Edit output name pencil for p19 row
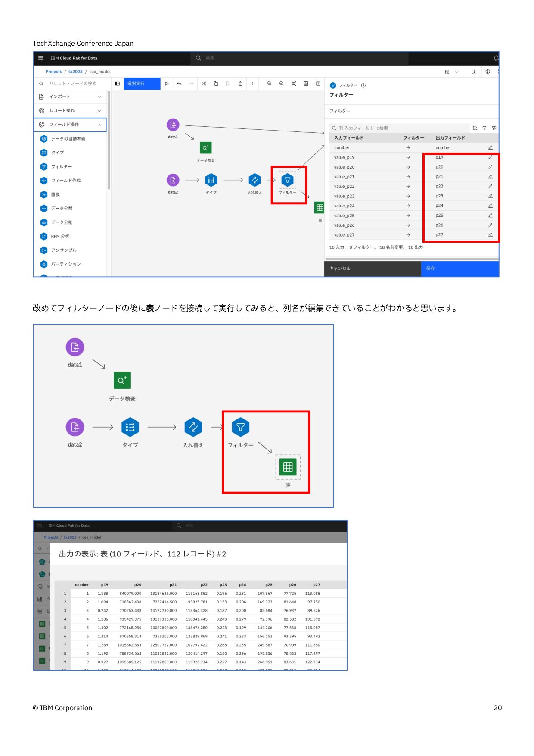This screenshot has height=756, width=534. [490, 157]
